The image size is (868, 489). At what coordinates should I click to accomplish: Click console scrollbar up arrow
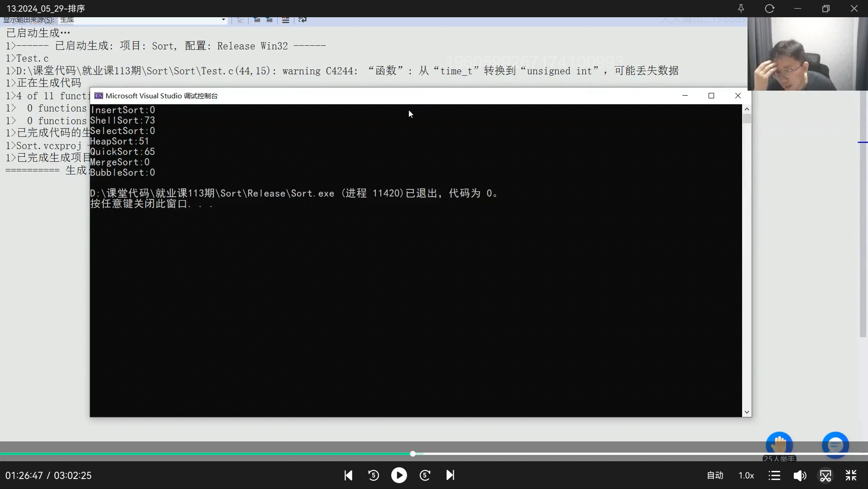pyautogui.click(x=747, y=109)
